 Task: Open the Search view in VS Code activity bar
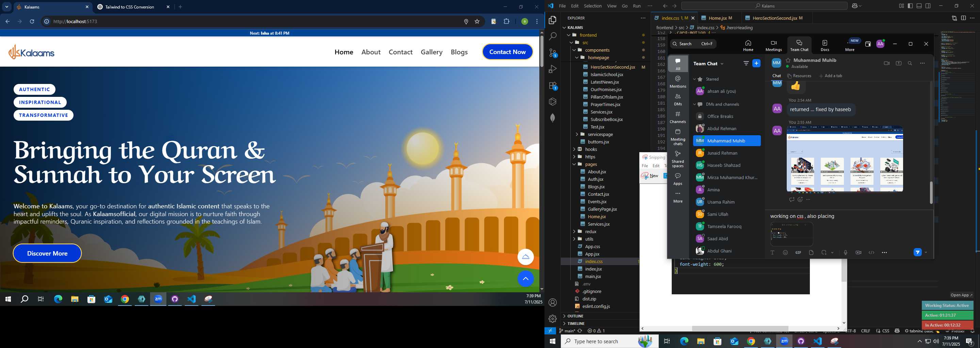pyautogui.click(x=552, y=36)
